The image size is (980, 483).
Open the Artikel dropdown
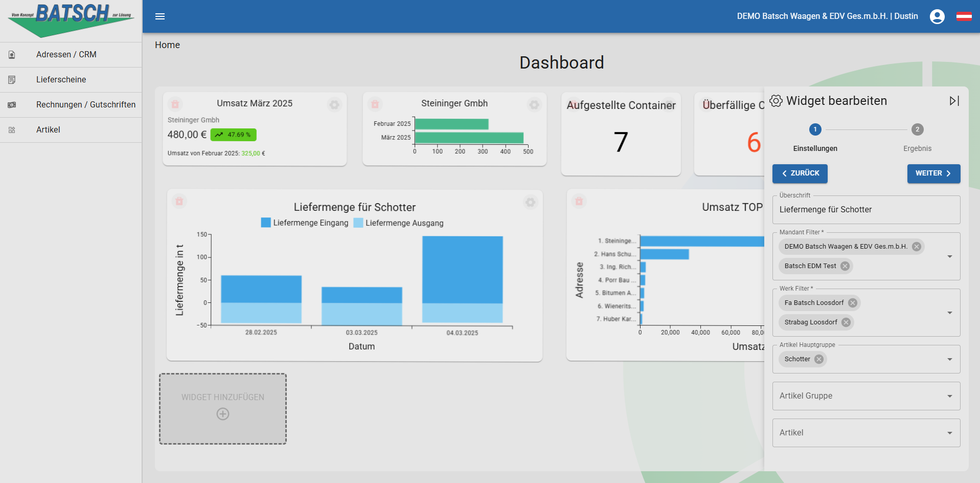click(867, 433)
